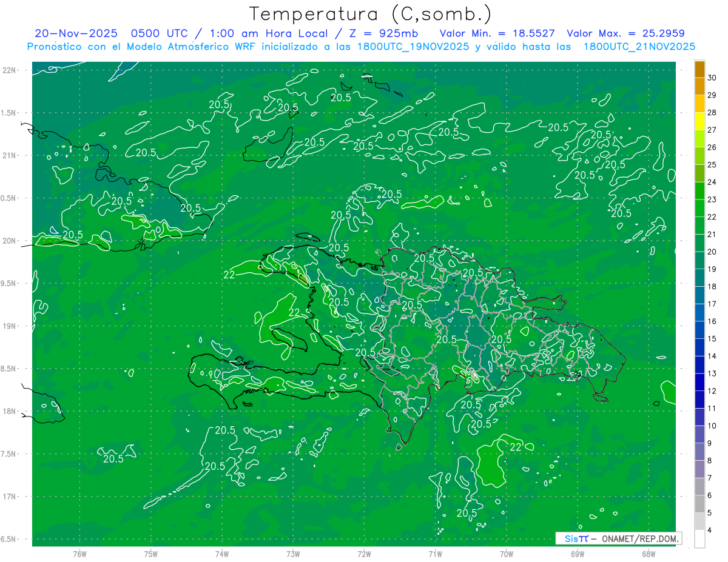
Task: Click the '72W' longitude axis label
Action: [x=364, y=554]
